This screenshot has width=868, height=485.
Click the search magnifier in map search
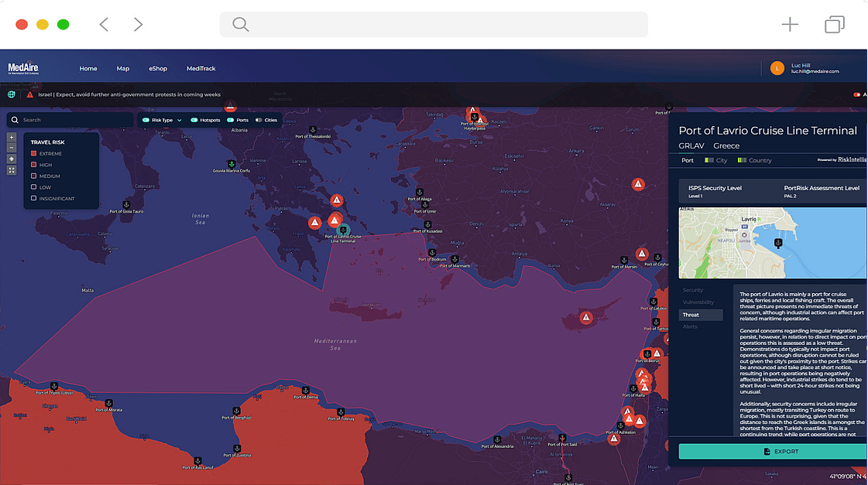(x=15, y=120)
